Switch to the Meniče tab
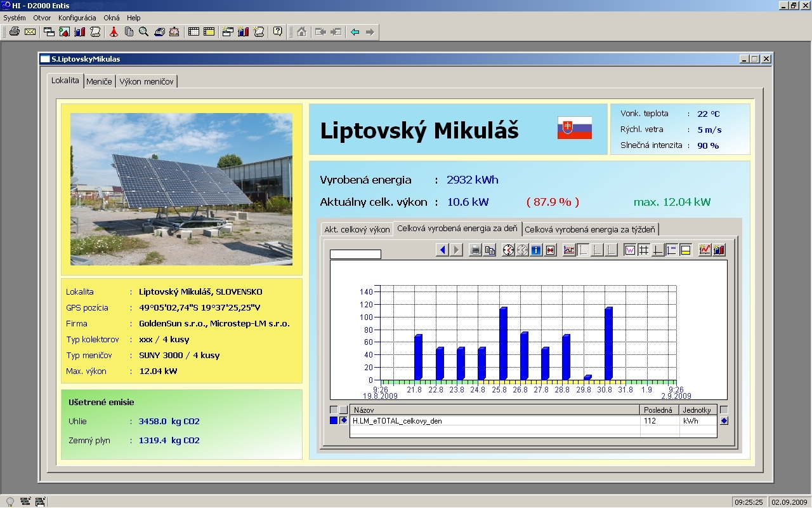 [99, 81]
